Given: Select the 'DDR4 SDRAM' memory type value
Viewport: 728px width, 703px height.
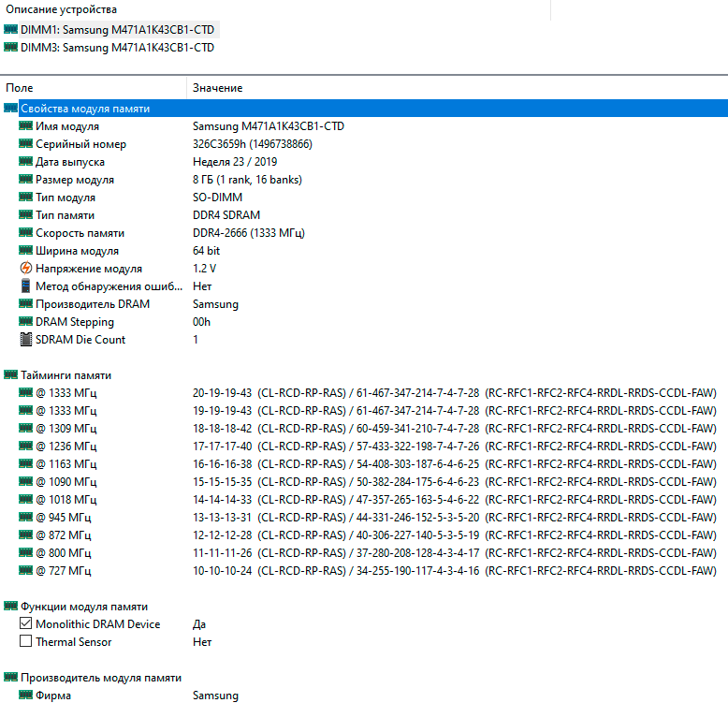Looking at the screenshot, I should point(226,215).
